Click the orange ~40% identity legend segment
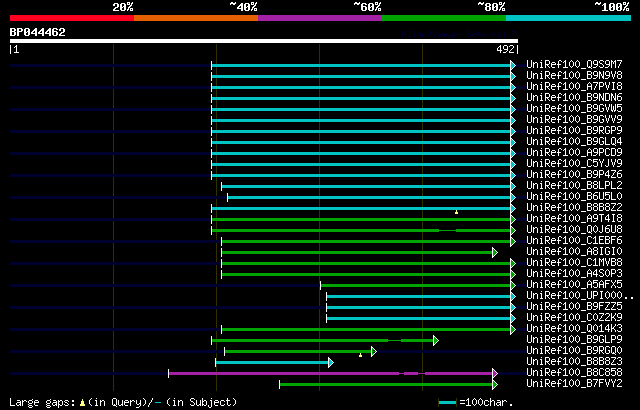Viewport: 640px width, 410px height. 196,18
